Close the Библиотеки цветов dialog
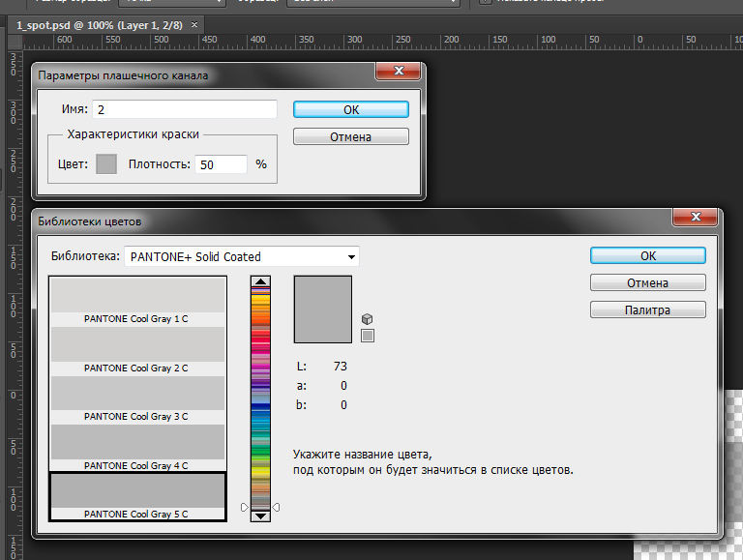The height and width of the screenshot is (560, 743). coord(696,217)
